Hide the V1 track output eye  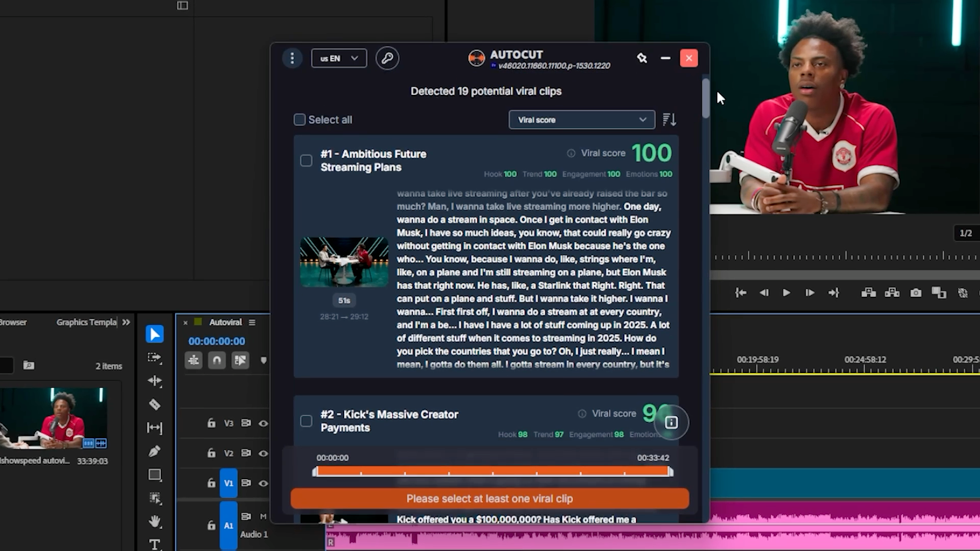coord(263,483)
